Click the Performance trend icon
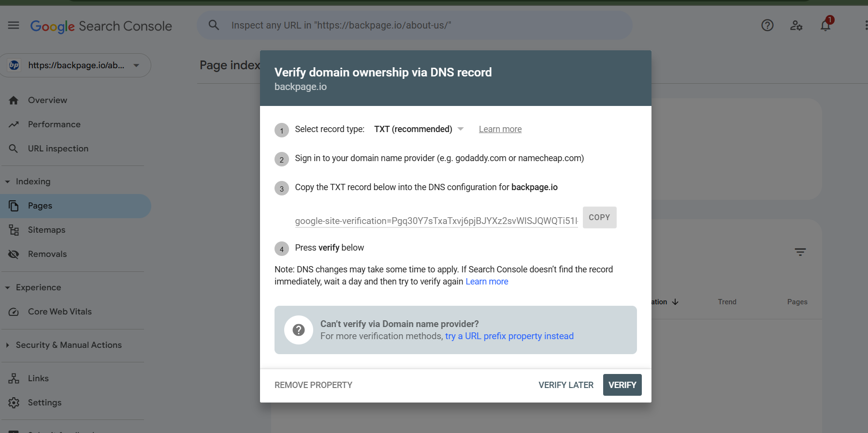The height and width of the screenshot is (433, 868). tap(14, 124)
